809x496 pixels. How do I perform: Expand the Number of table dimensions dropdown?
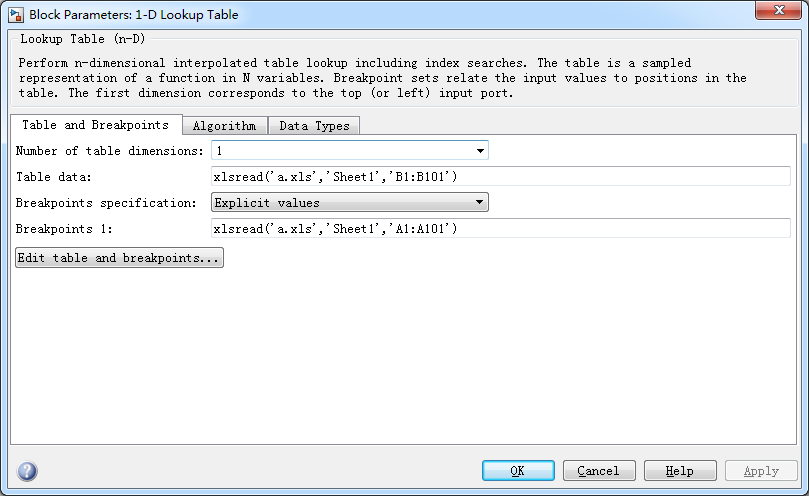coord(349,151)
